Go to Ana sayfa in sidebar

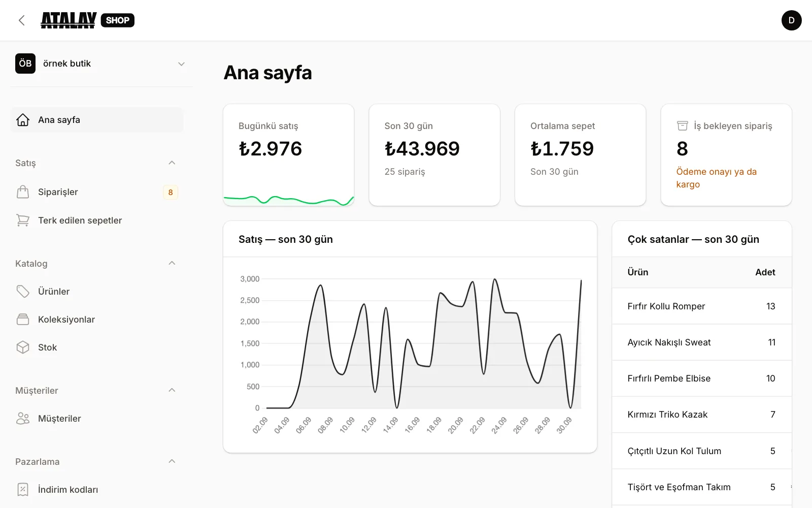tap(96, 120)
